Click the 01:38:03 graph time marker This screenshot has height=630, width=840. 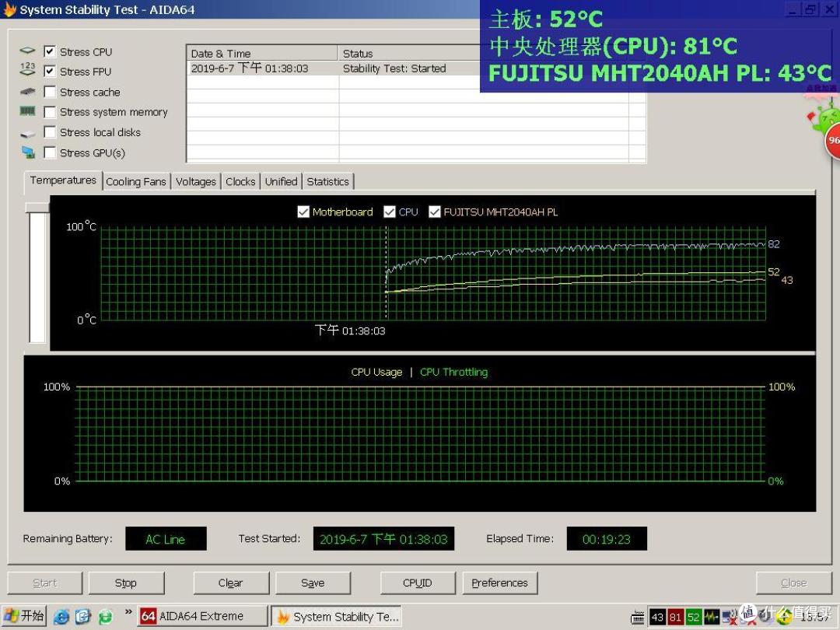(x=350, y=331)
